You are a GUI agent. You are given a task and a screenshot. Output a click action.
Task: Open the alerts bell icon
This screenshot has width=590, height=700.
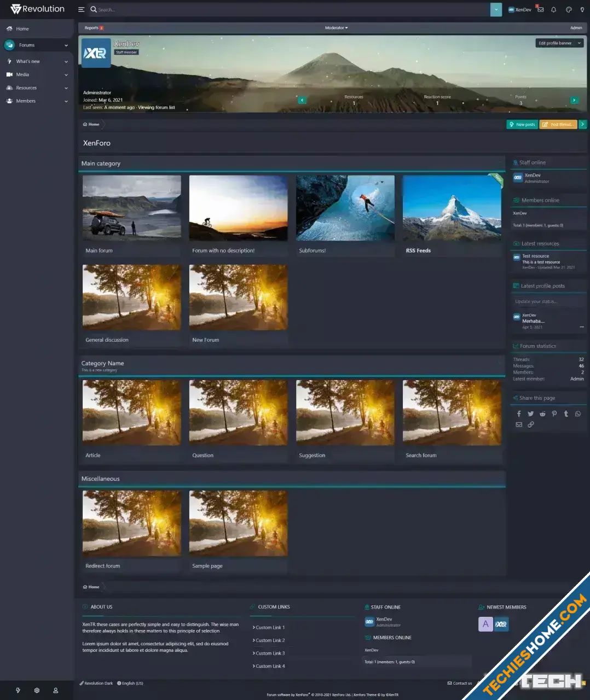[x=553, y=9]
